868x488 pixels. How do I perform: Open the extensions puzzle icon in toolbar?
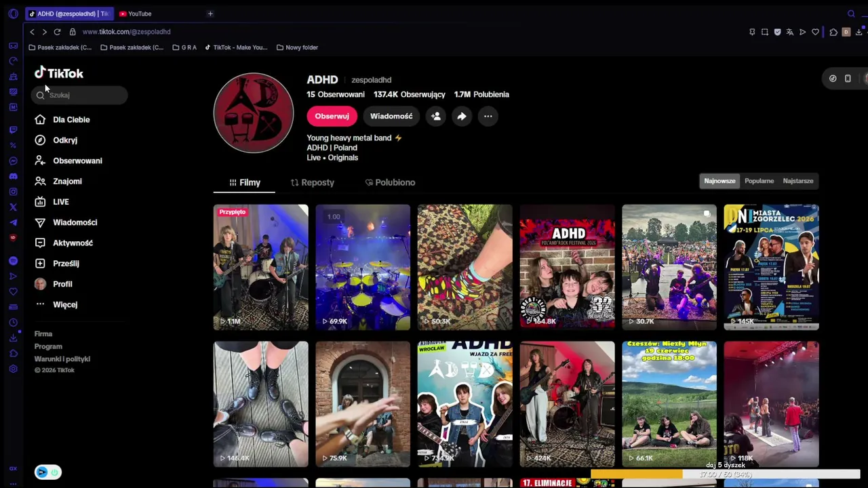[833, 32]
